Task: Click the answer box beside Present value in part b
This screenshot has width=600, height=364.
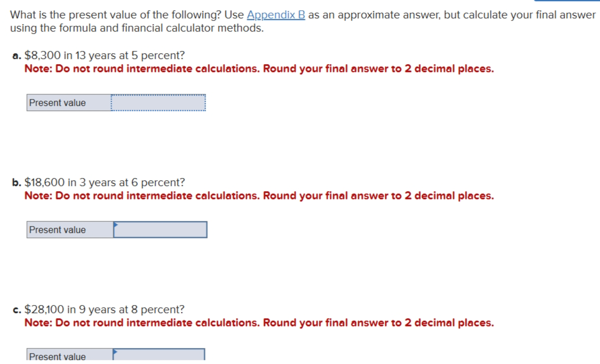Action: click(161, 230)
